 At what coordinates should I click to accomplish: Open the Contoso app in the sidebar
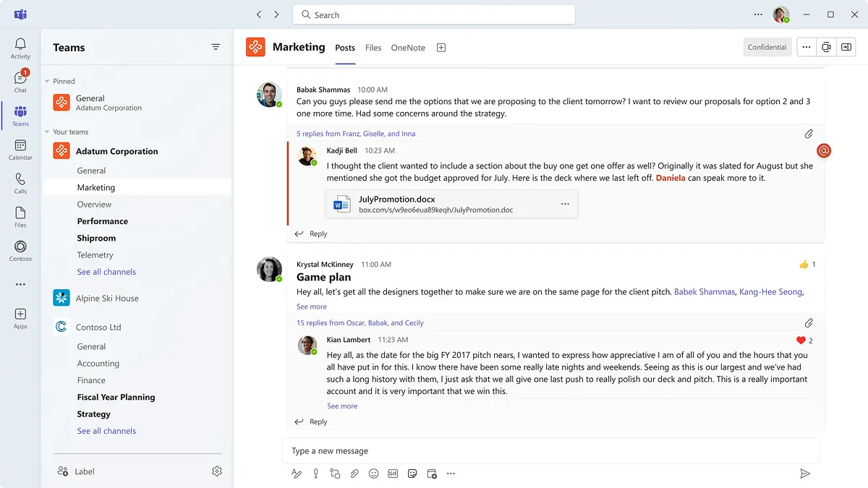point(20,251)
